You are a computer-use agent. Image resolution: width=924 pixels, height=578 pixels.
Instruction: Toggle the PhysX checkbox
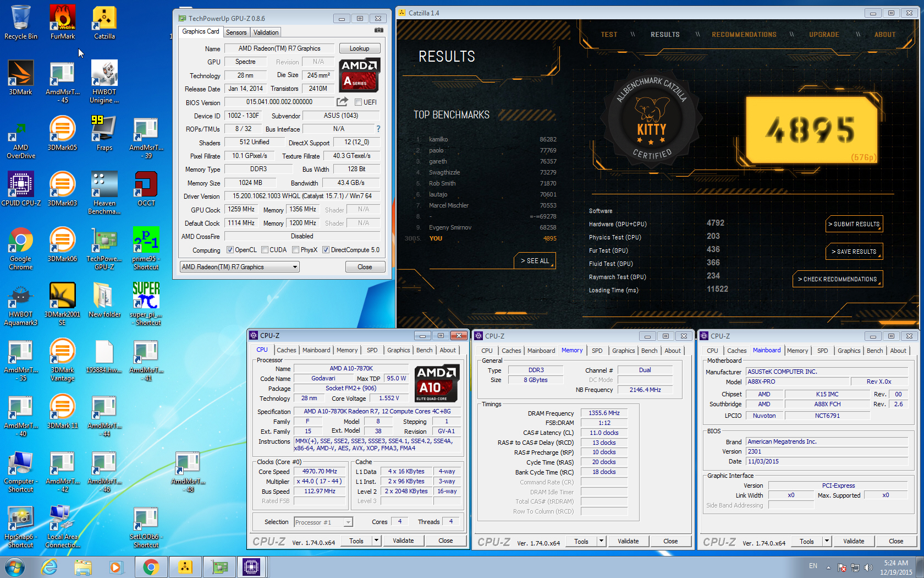pyautogui.click(x=296, y=250)
